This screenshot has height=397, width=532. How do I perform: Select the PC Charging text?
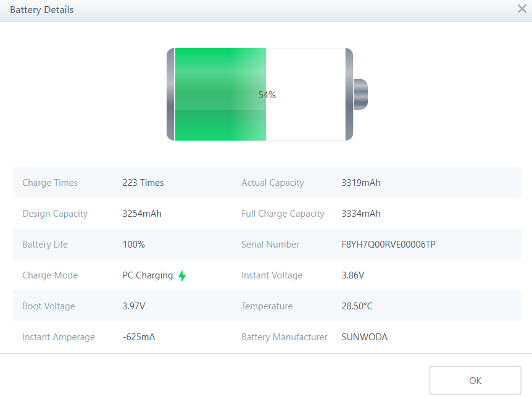148,275
